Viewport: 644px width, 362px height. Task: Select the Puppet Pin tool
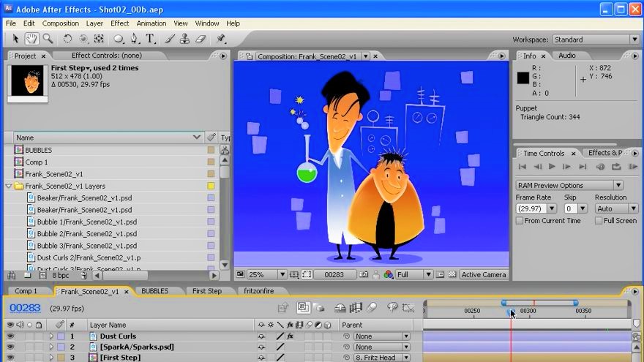(221, 39)
